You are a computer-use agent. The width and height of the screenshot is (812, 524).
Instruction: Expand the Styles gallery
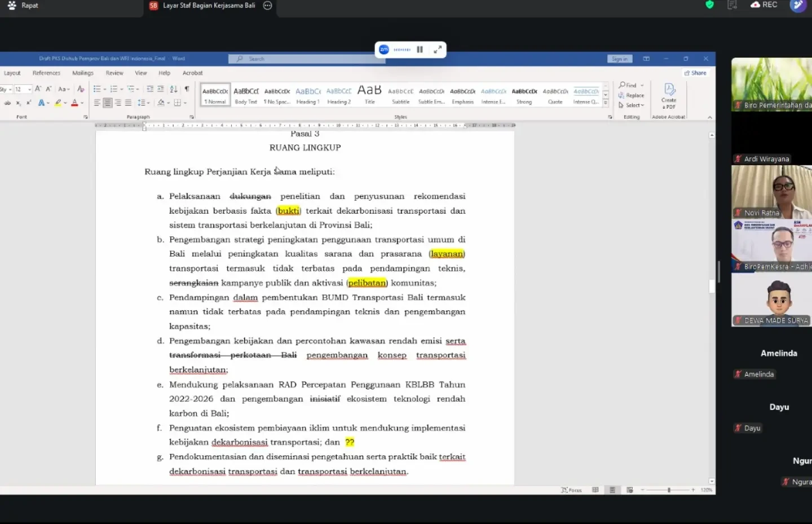pos(606,103)
